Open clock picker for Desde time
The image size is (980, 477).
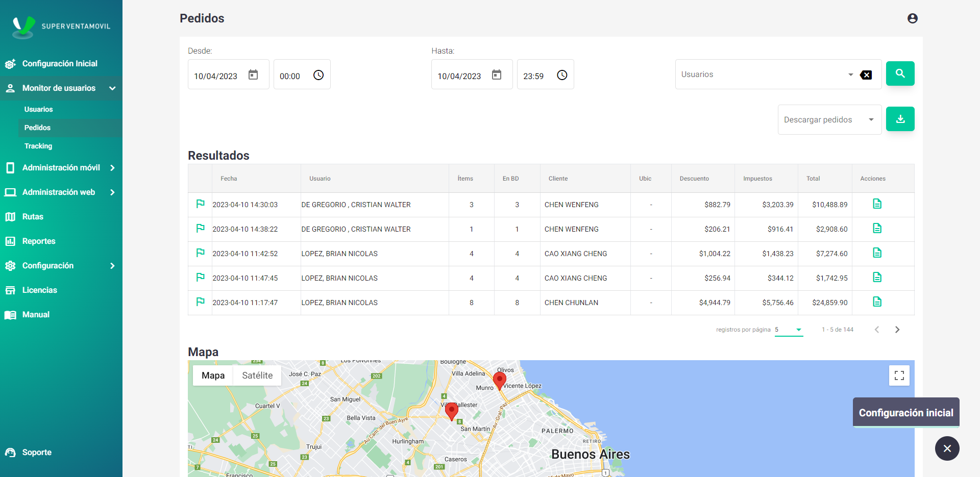[318, 75]
